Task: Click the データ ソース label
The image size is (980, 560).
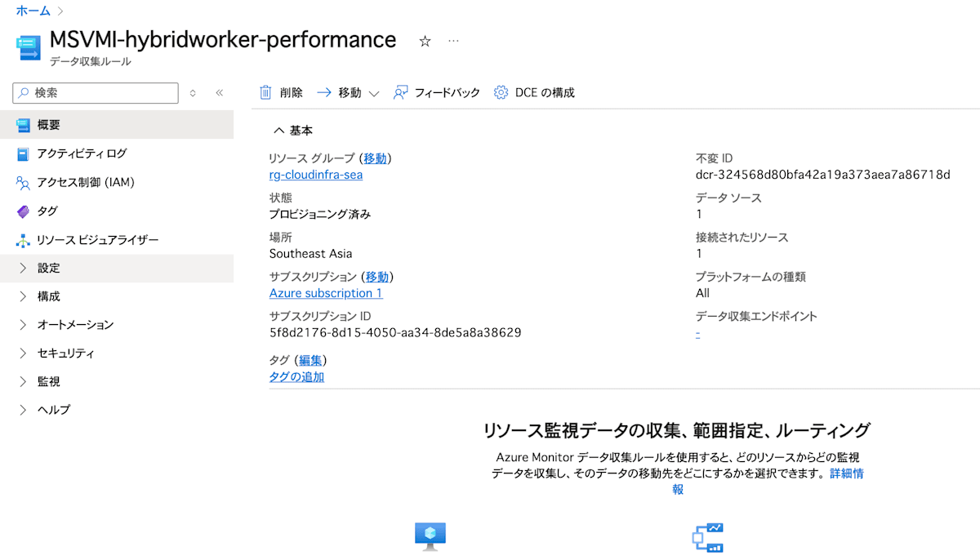Action: [728, 198]
